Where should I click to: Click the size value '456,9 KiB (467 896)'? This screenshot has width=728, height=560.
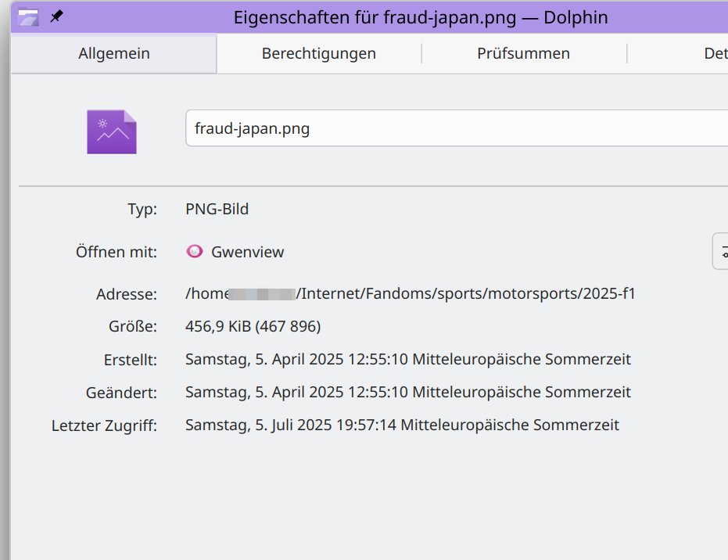coord(253,326)
